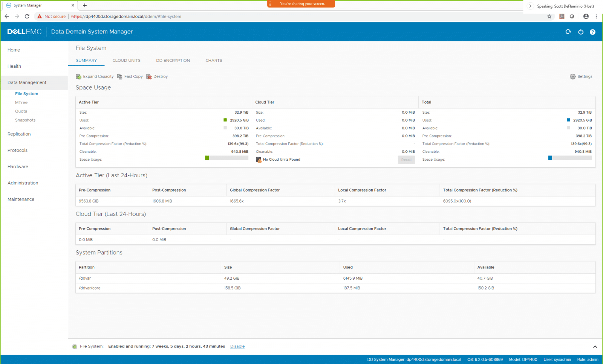
Task: Click the Post-Compression value 1606.8 MiB
Action: tap(162, 201)
